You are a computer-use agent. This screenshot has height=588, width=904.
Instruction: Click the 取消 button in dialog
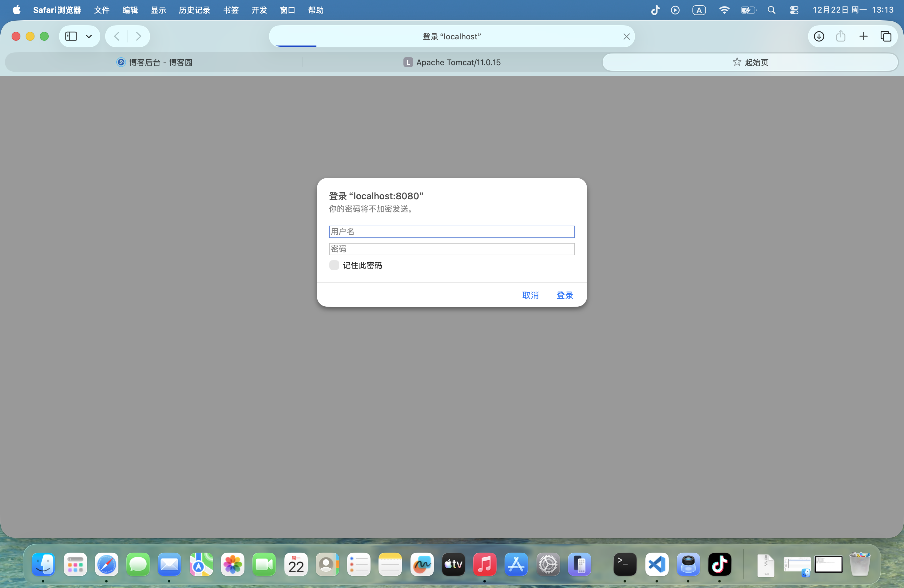coord(530,295)
